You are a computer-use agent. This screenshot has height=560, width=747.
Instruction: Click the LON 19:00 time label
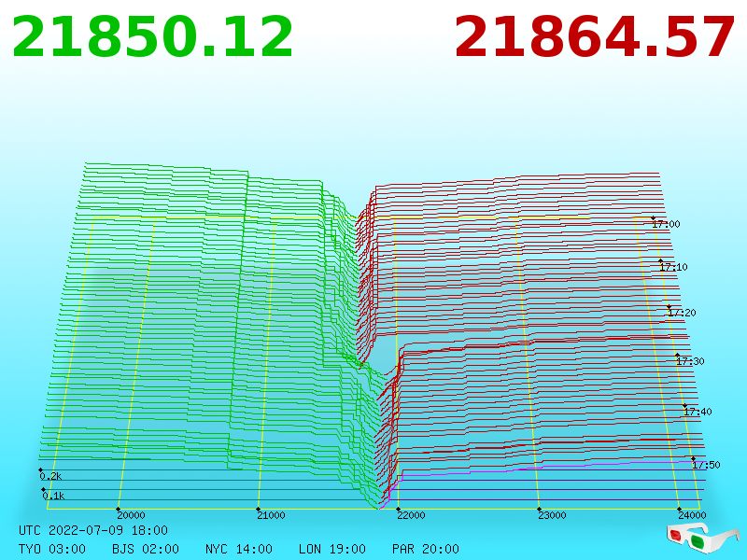332,549
